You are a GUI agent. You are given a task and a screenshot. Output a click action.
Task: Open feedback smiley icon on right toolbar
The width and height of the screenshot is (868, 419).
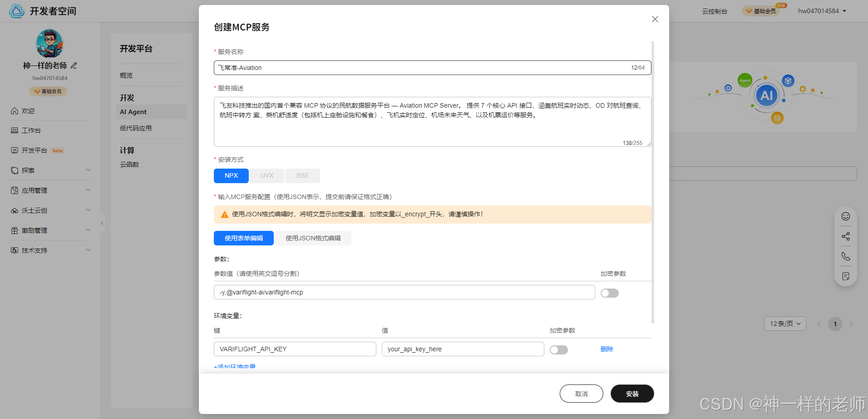[x=846, y=216]
